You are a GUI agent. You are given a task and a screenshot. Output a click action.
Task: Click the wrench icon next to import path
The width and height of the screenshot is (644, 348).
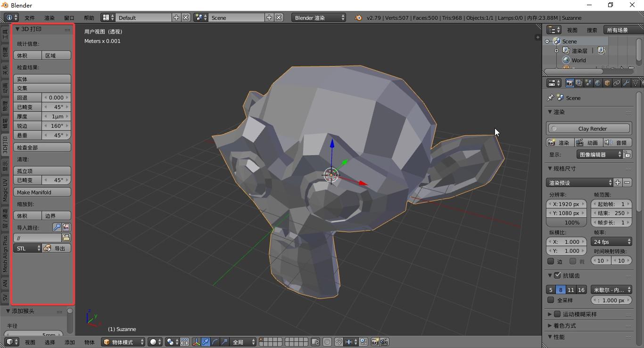tap(57, 227)
